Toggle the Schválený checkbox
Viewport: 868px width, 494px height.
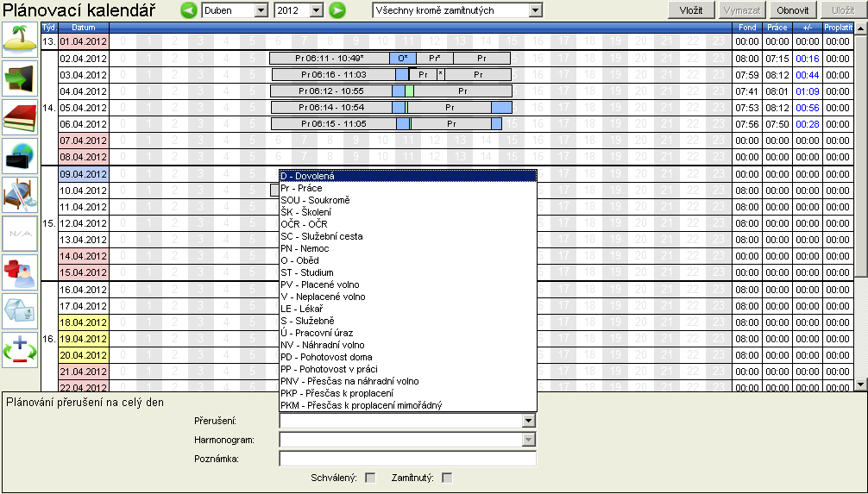[370, 478]
